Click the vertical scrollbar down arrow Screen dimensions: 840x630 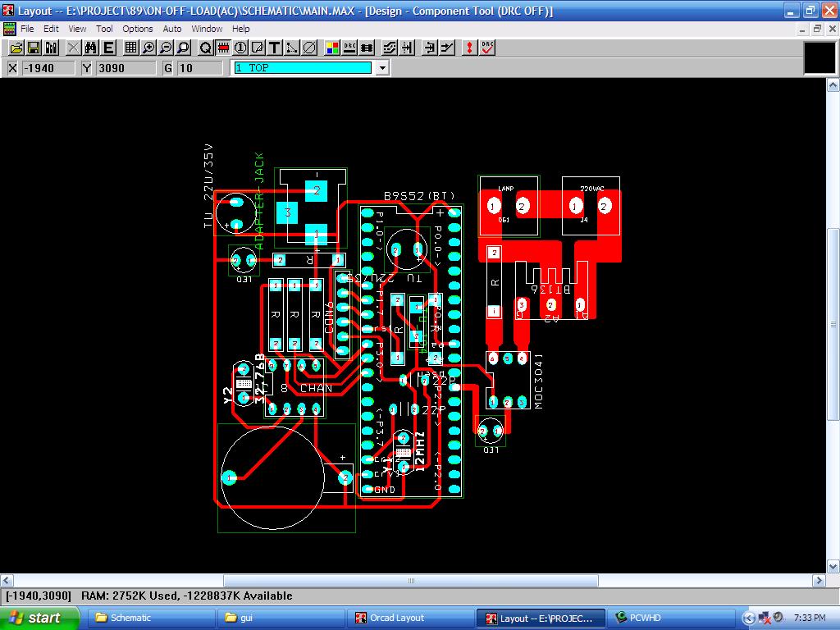click(833, 566)
